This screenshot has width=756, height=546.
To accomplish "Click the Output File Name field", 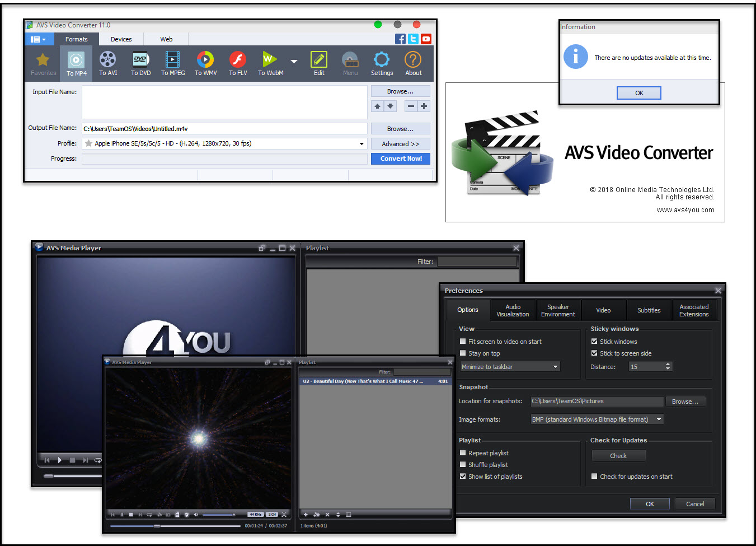I will point(224,129).
